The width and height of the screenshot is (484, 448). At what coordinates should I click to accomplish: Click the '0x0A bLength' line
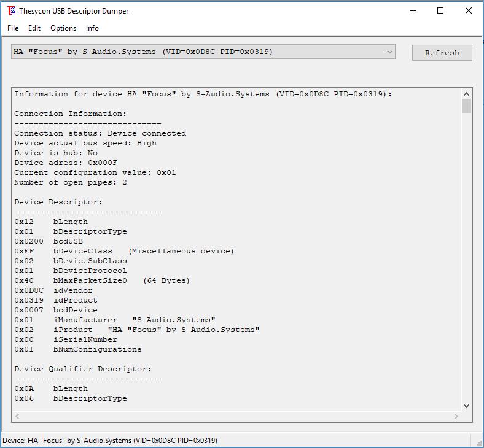click(51, 389)
